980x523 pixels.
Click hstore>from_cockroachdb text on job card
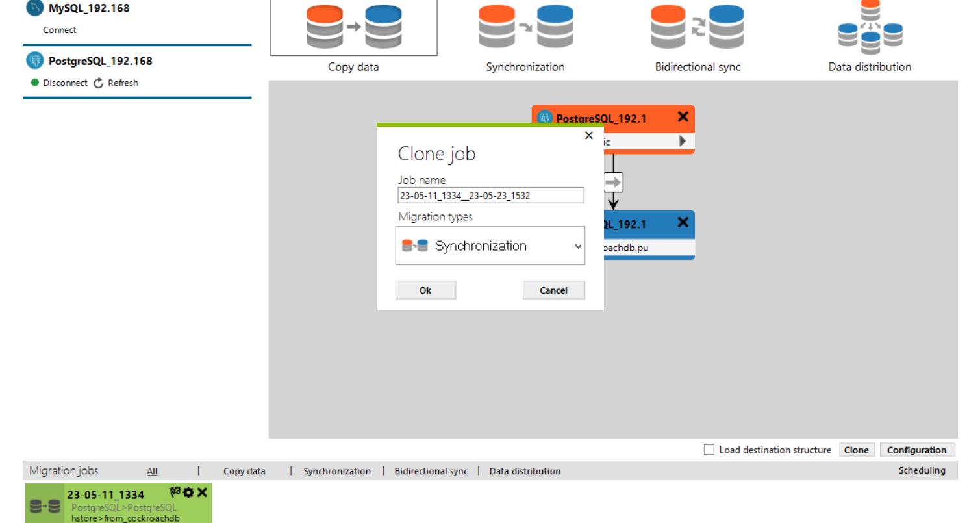(125, 518)
